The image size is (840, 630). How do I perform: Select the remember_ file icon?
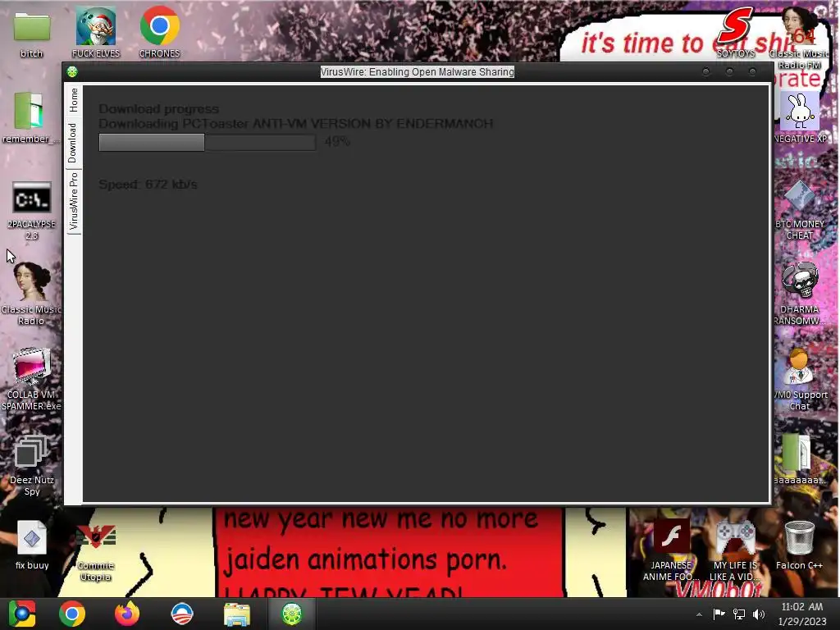(x=30, y=118)
